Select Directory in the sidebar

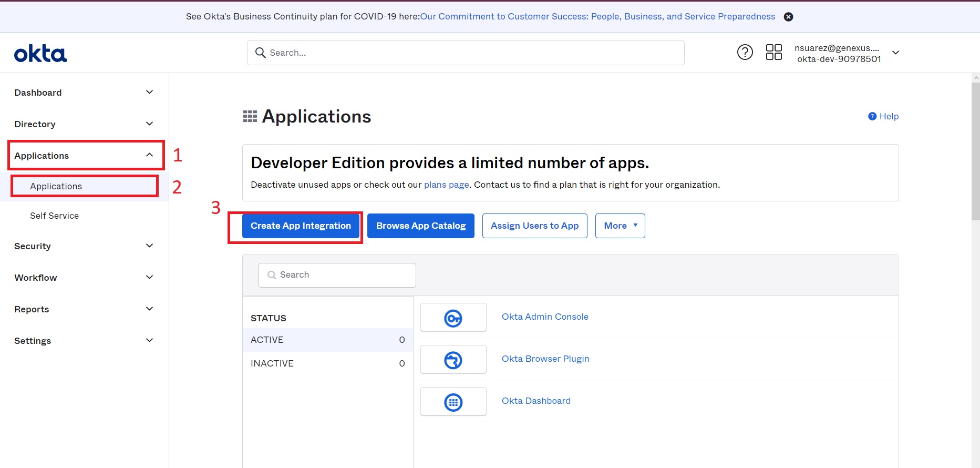pos(35,124)
